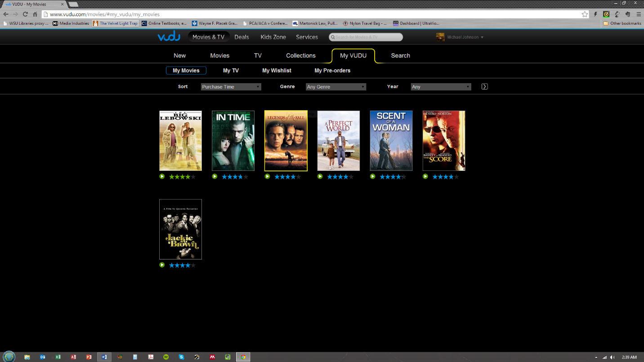Open Access from the taskbar
The width and height of the screenshot is (644, 362).
point(73,357)
